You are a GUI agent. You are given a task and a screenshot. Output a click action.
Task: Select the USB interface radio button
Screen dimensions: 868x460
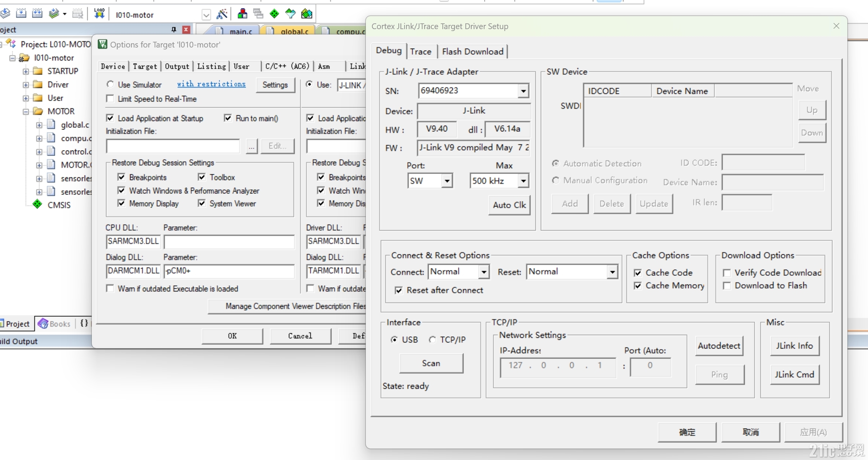point(394,340)
